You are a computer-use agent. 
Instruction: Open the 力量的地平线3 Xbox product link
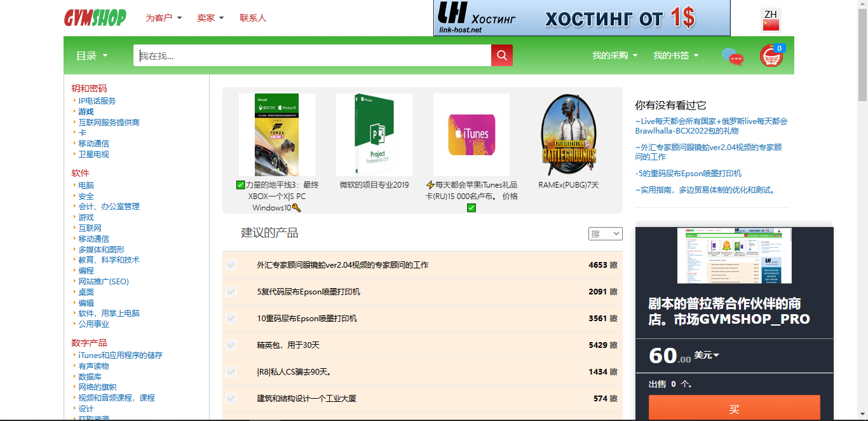tap(277, 196)
